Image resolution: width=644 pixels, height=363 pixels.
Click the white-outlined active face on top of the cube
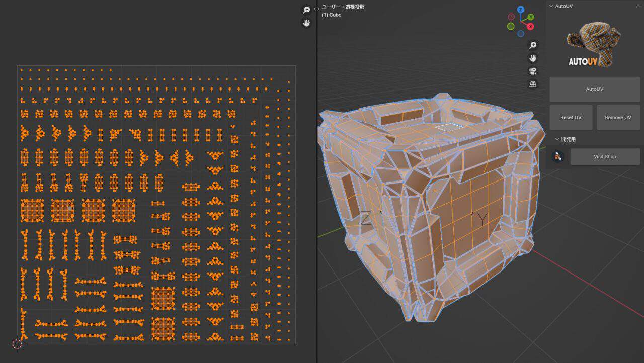449,127
